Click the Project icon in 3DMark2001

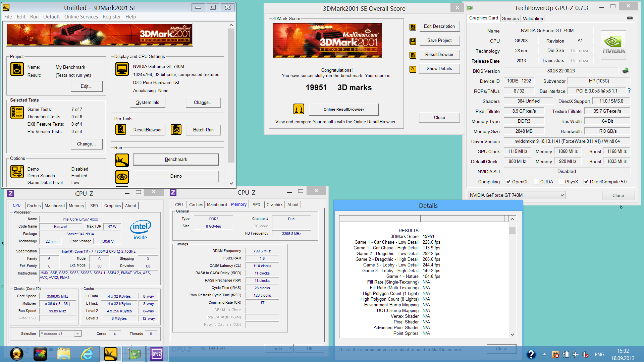[x=17, y=69]
